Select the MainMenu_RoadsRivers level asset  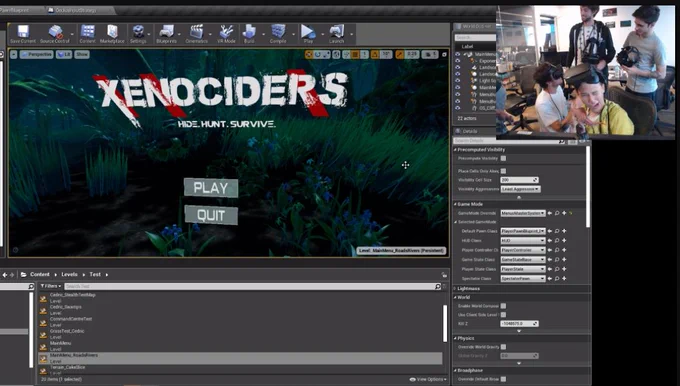tap(241, 358)
